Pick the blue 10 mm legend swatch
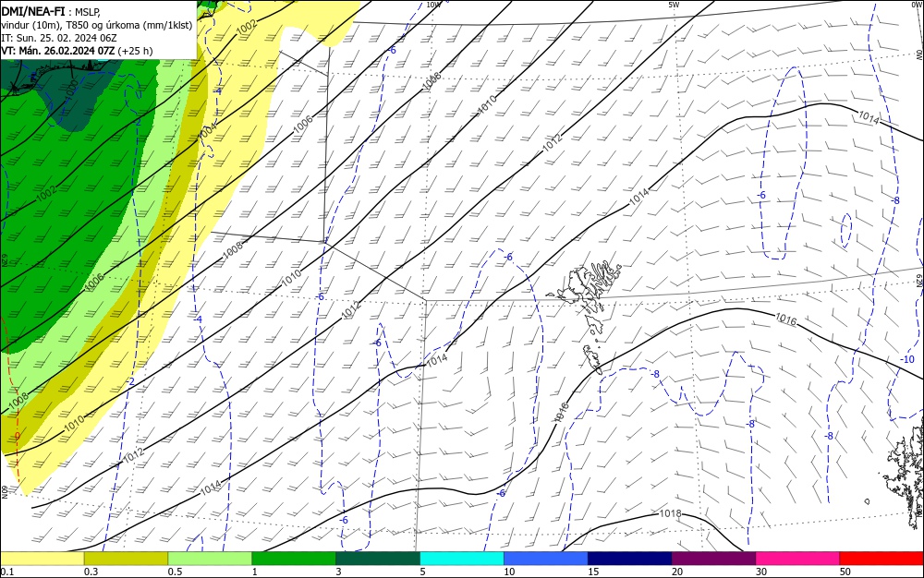 546,559
